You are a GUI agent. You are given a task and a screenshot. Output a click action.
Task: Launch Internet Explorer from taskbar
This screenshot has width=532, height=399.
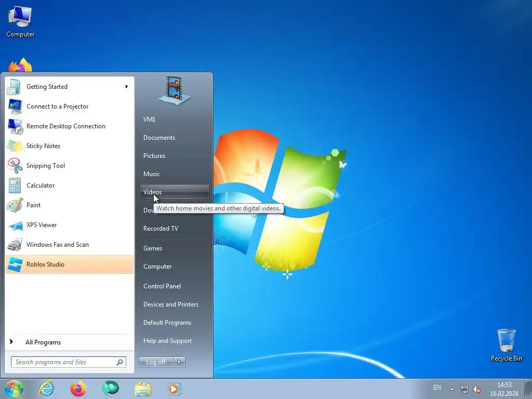pyautogui.click(x=46, y=389)
